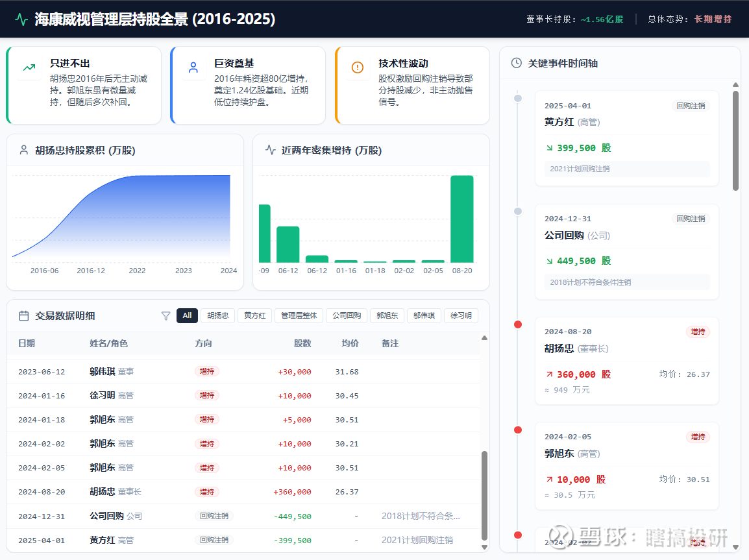
Task: Click the up-arrow icon next to 10,000 股 in the timeline
Action: (x=549, y=480)
